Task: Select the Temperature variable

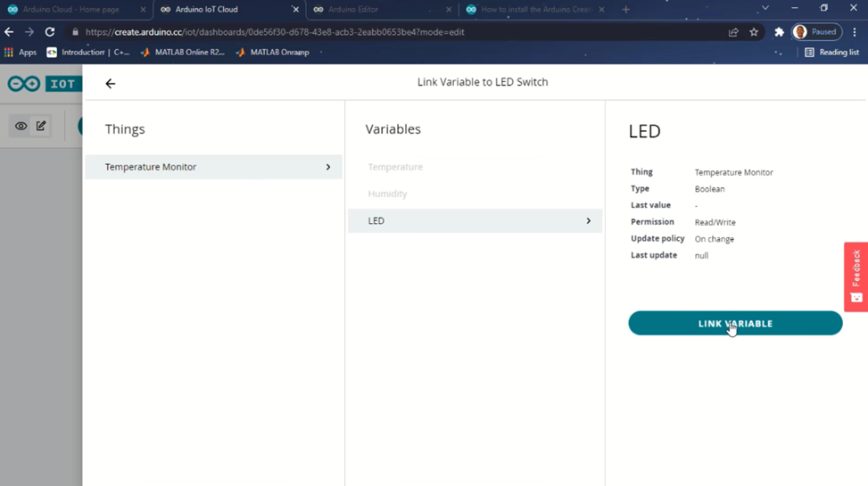Action: 395,167
